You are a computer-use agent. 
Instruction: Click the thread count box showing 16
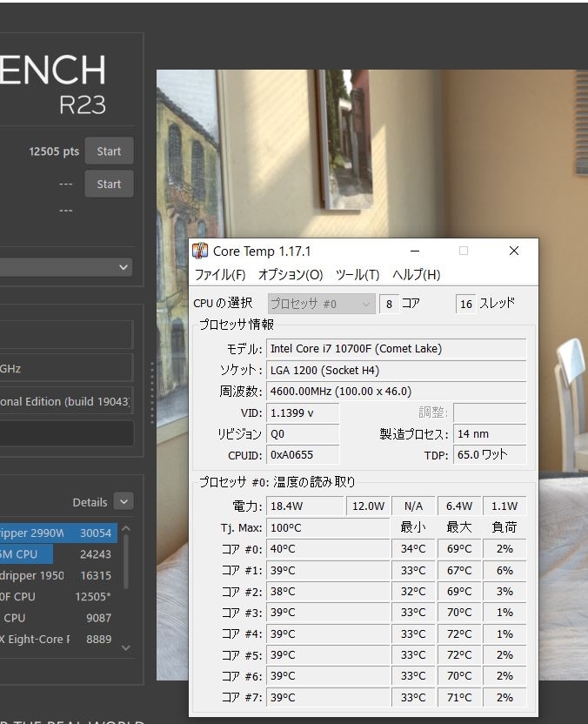(465, 304)
